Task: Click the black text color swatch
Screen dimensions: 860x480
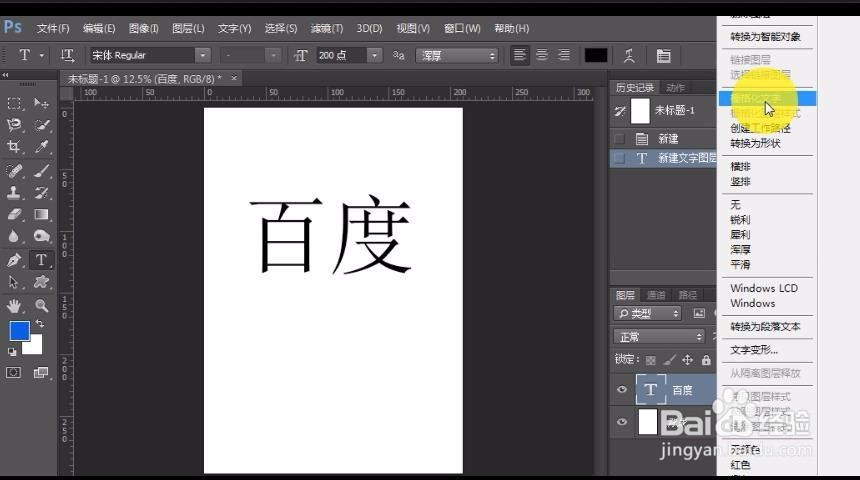Action: tap(596, 55)
